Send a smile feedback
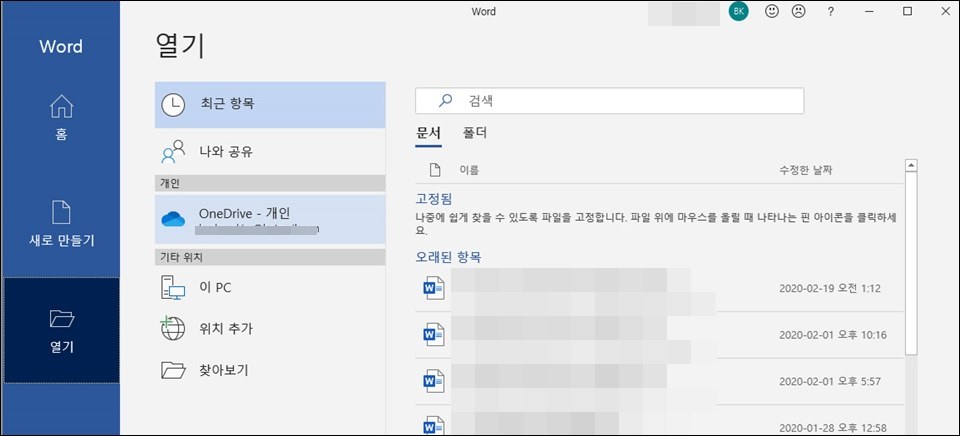The image size is (960, 436). point(772,12)
